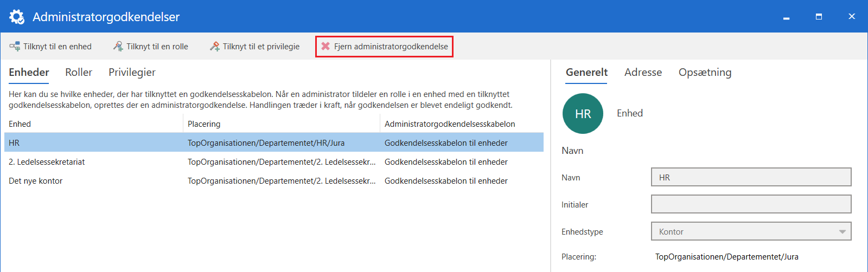Maximize the Administratorgodkendelser window
Image resolution: width=868 pixels, height=272 pixels.
point(819,17)
